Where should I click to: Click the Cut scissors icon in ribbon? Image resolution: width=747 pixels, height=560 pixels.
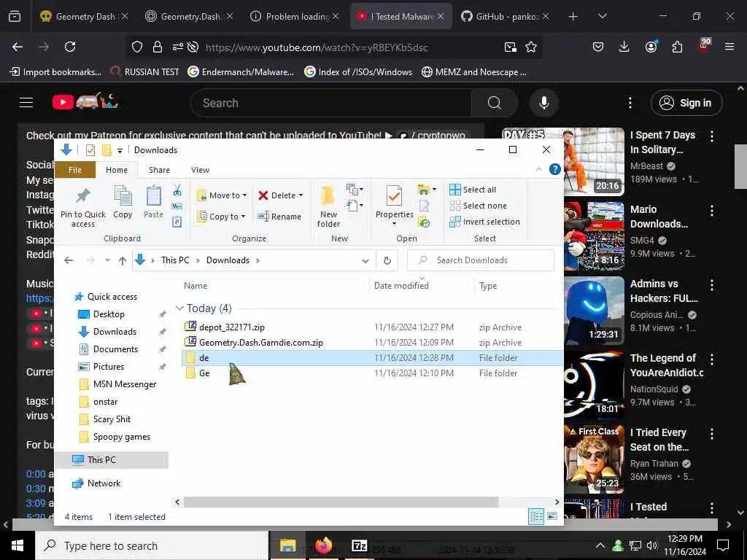(x=177, y=190)
